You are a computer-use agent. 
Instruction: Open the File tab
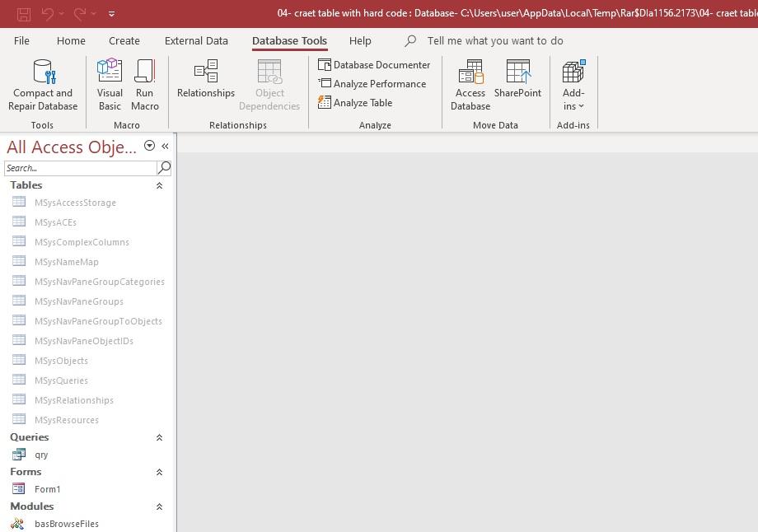click(x=21, y=40)
